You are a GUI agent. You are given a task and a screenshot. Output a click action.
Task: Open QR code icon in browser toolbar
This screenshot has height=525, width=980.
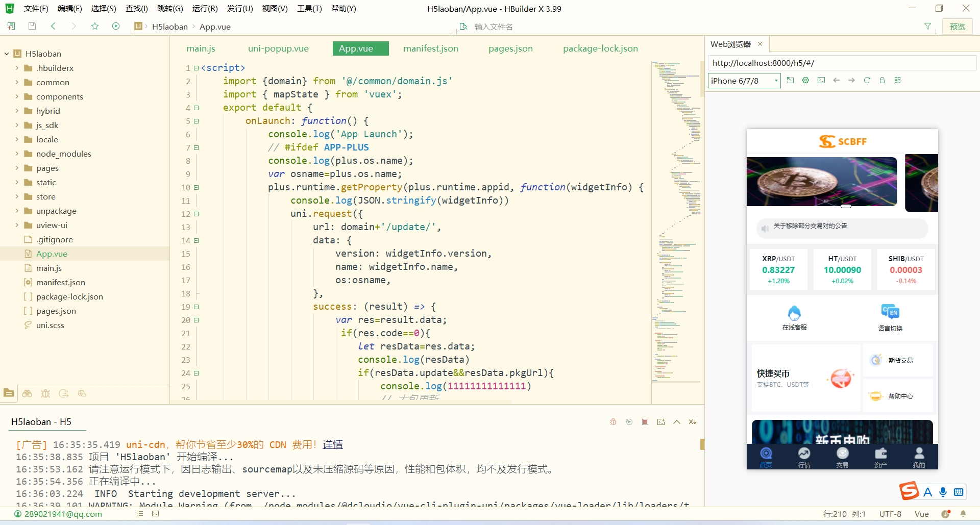click(898, 80)
